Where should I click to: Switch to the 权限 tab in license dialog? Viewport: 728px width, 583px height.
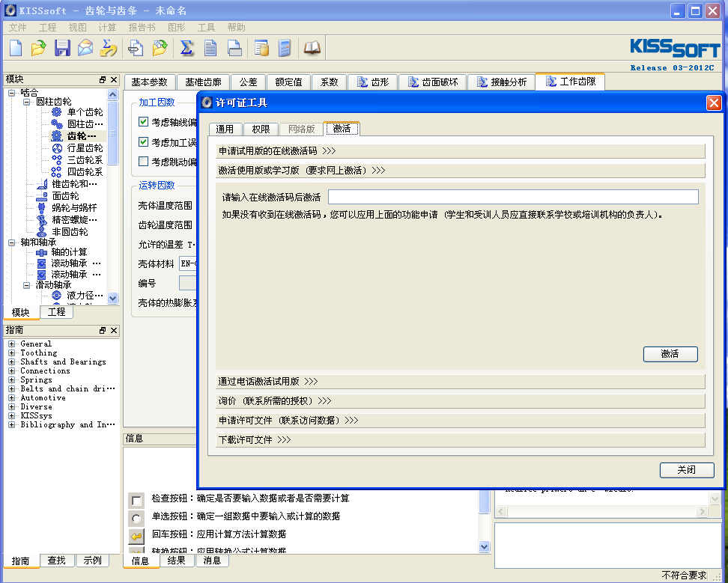point(261,129)
